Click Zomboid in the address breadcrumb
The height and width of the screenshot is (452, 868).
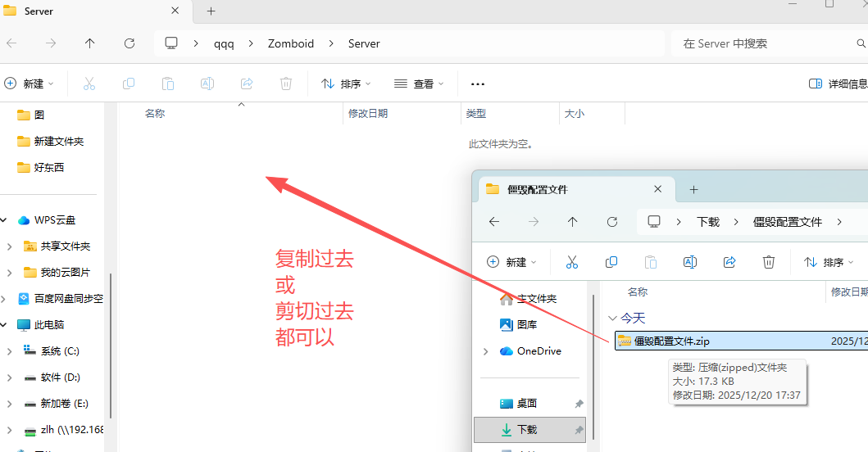coord(290,43)
